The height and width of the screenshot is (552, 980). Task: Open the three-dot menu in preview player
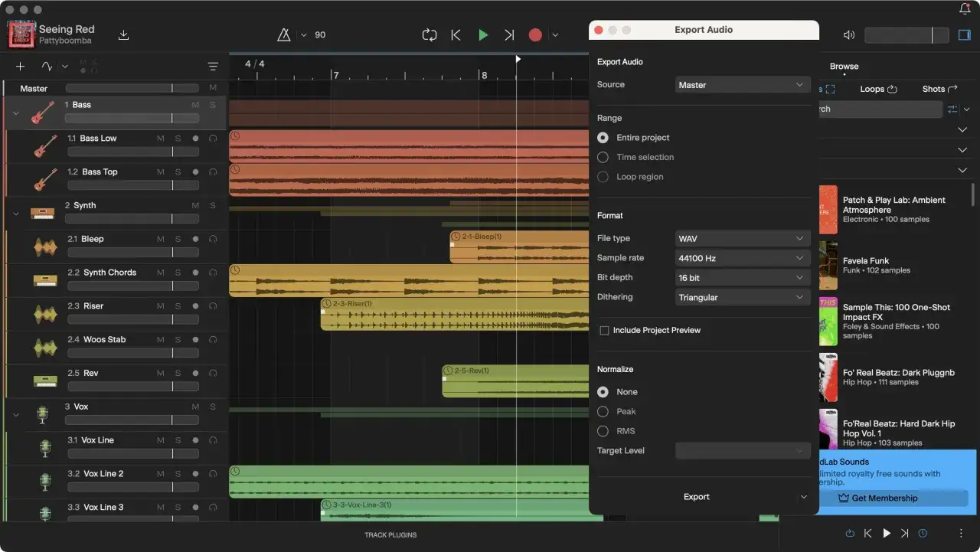[x=961, y=533]
